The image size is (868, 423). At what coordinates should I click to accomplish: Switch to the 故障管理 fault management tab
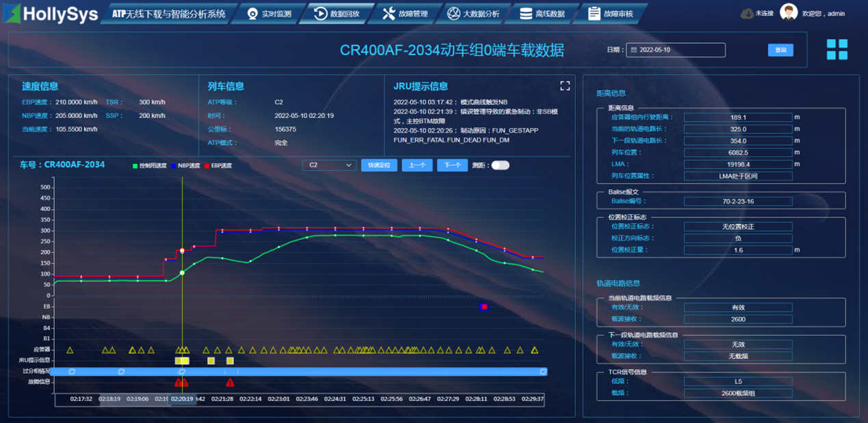(405, 14)
